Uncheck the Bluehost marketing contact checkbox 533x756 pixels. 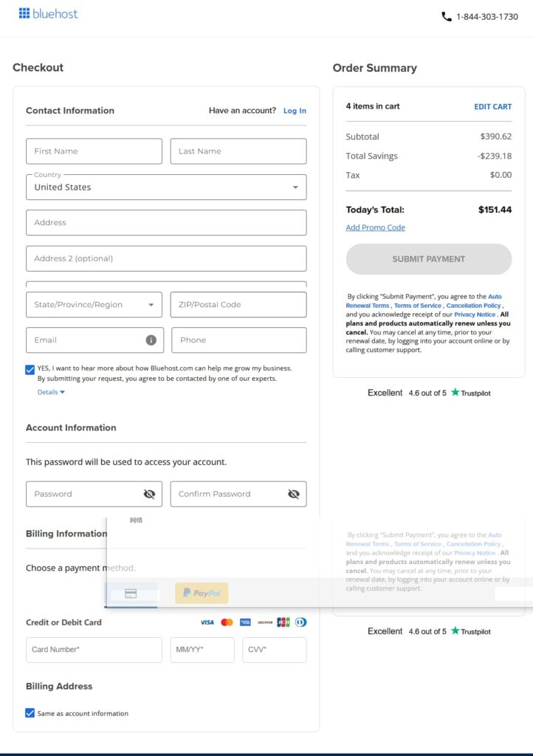[30, 369]
